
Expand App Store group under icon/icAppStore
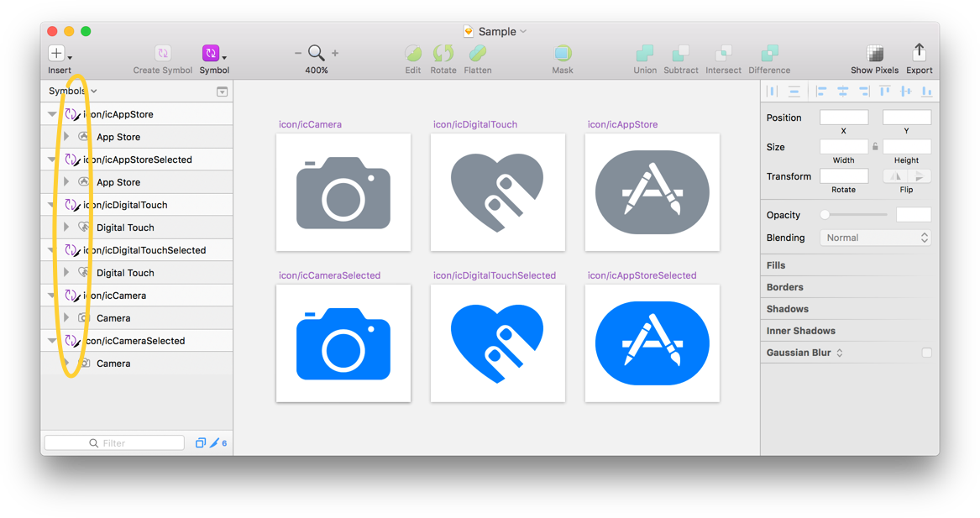[66, 137]
